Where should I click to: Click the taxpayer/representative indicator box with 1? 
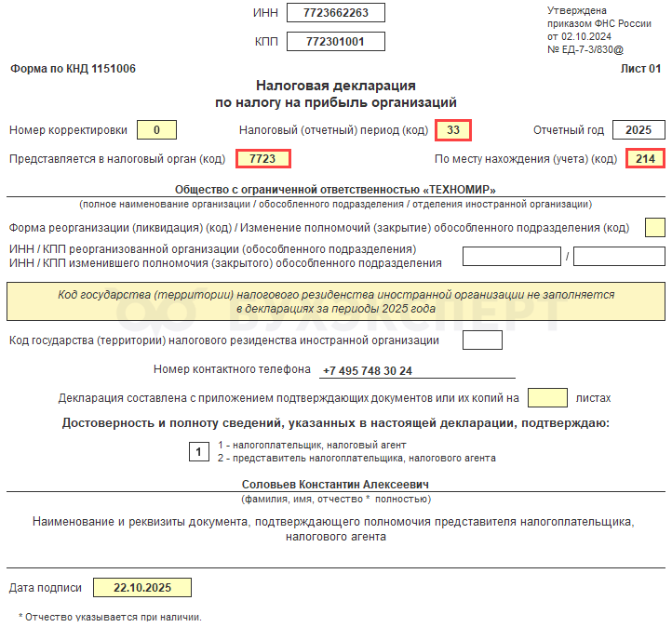point(199,452)
